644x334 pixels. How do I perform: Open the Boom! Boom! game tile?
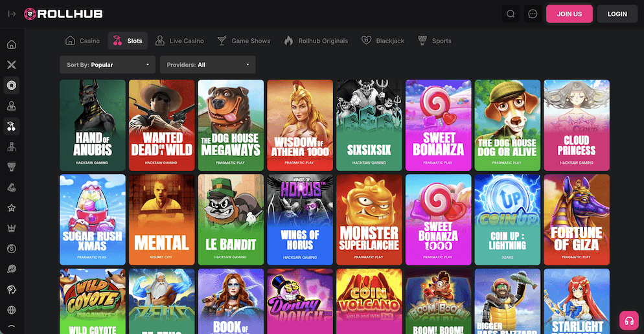pos(438,302)
